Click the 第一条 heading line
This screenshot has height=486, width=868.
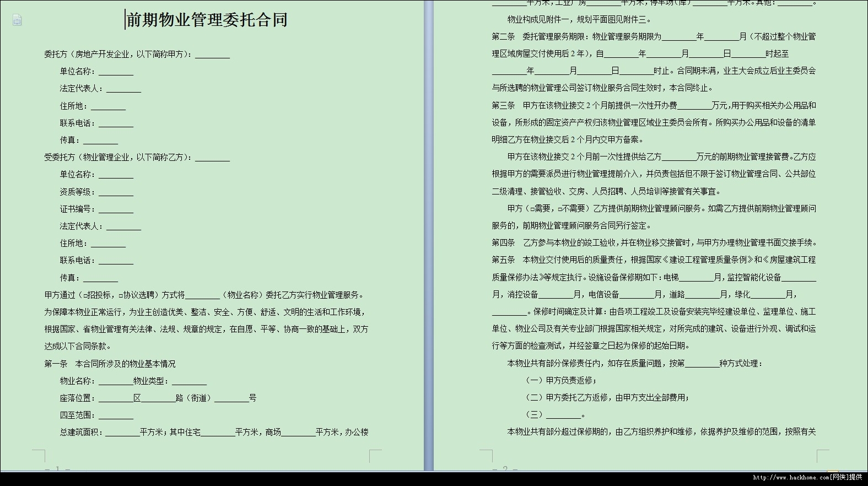(x=110, y=364)
